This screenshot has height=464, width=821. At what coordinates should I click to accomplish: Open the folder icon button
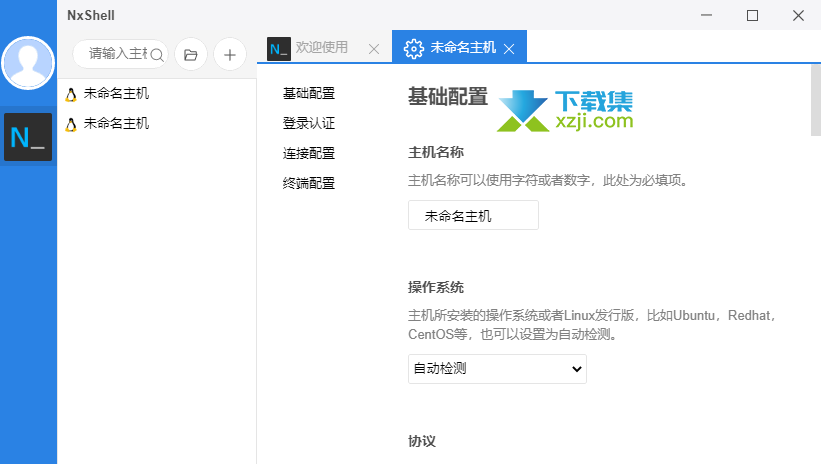(191, 54)
